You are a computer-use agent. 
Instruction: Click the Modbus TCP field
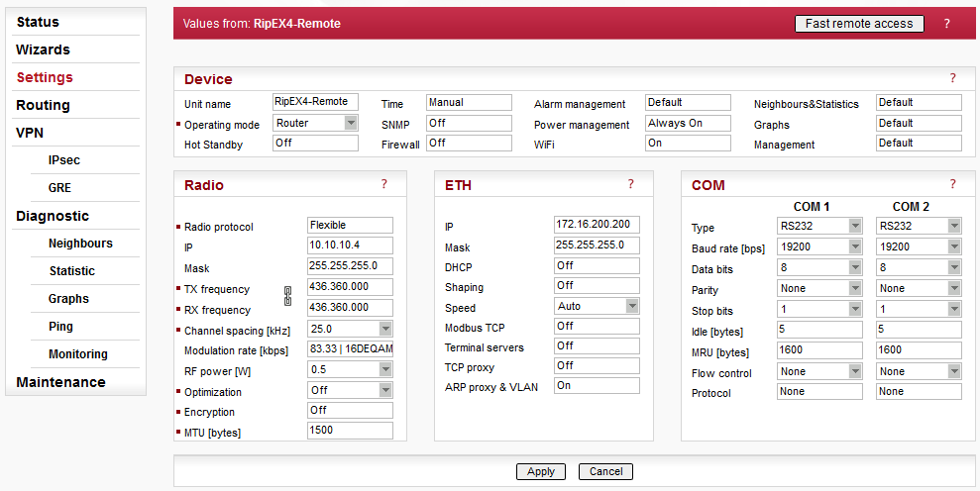tap(597, 326)
